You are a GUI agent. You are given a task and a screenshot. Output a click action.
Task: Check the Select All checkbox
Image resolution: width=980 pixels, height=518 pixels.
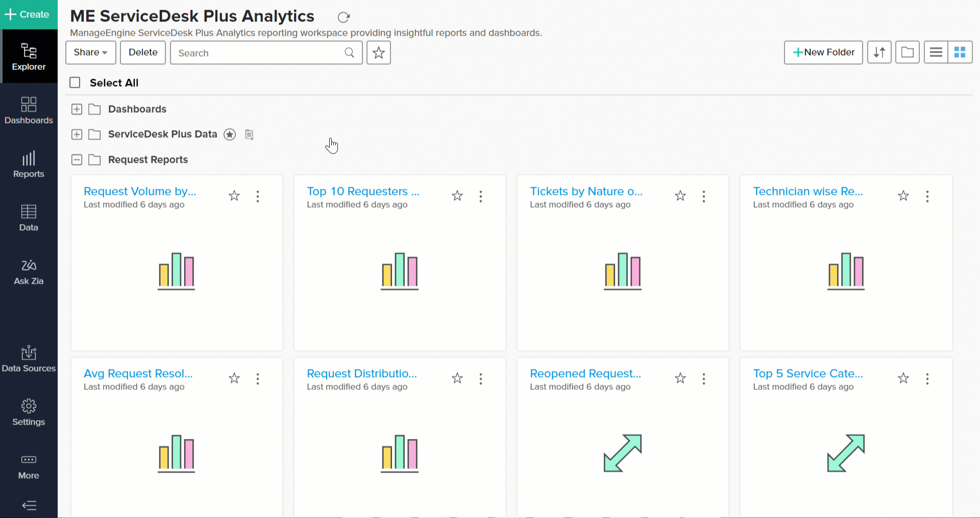pyautogui.click(x=75, y=83)
